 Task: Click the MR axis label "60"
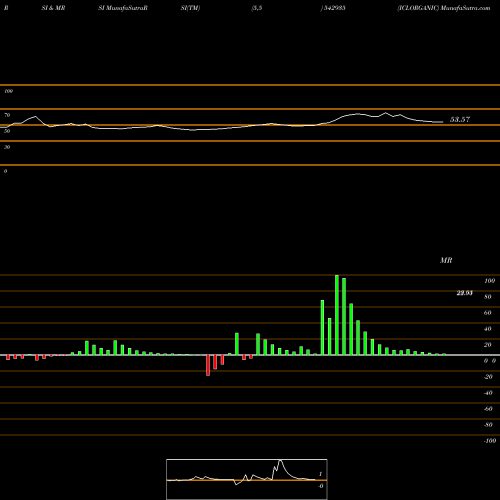[x=488, y=313]
